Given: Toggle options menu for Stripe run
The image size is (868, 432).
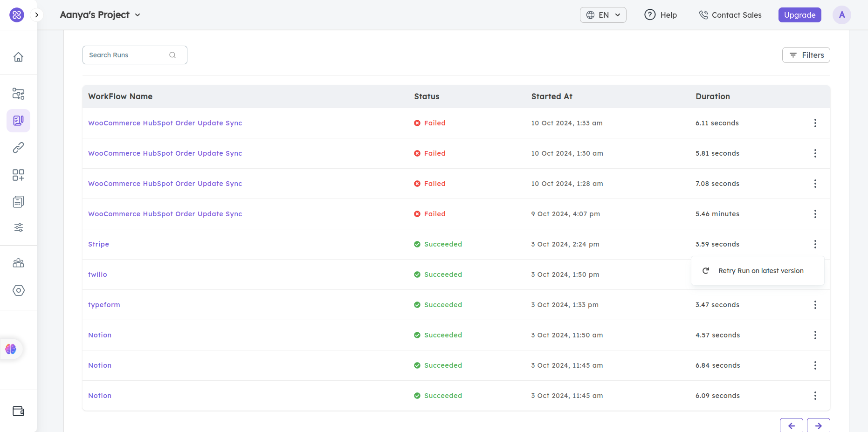Looking at the screenshot, I should 815,244.
